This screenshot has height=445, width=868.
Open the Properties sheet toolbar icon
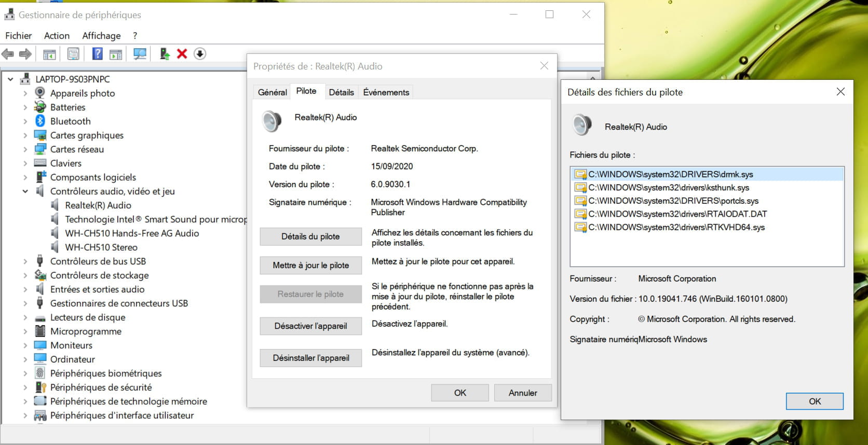73,54
